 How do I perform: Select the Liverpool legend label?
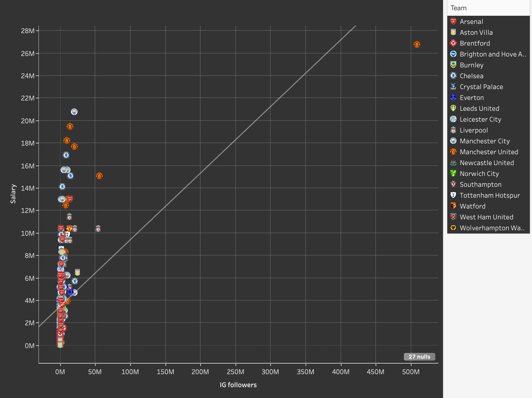pos(474,130)
